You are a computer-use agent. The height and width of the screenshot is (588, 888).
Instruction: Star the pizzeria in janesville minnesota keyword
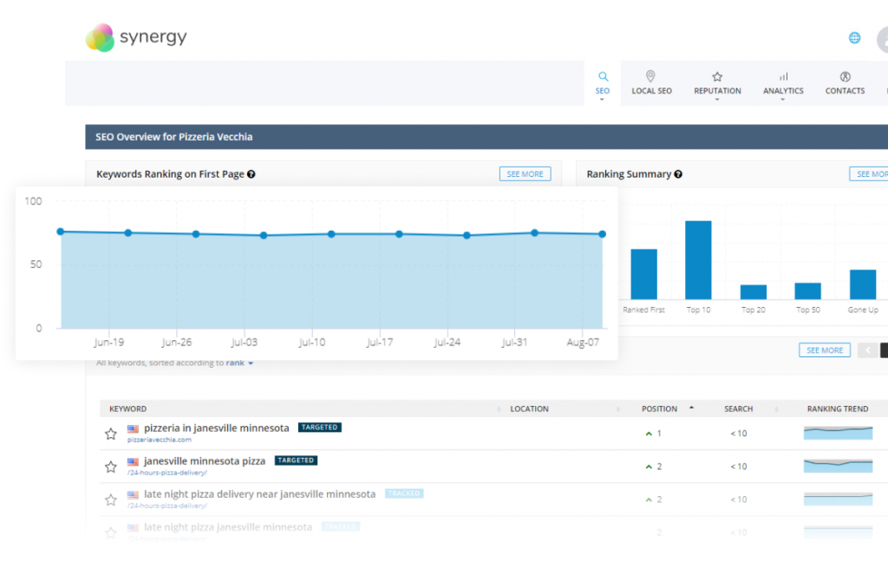(x=110, y=434)
